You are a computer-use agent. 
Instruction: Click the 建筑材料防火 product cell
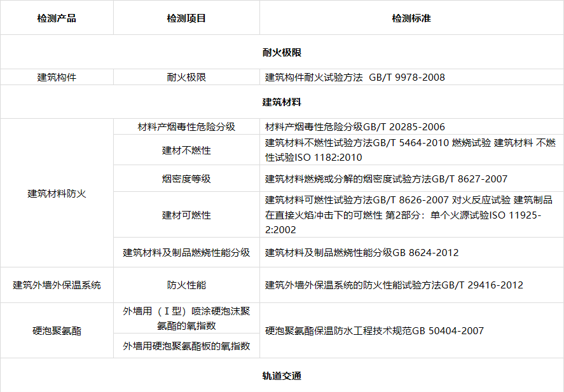(57, 193)
